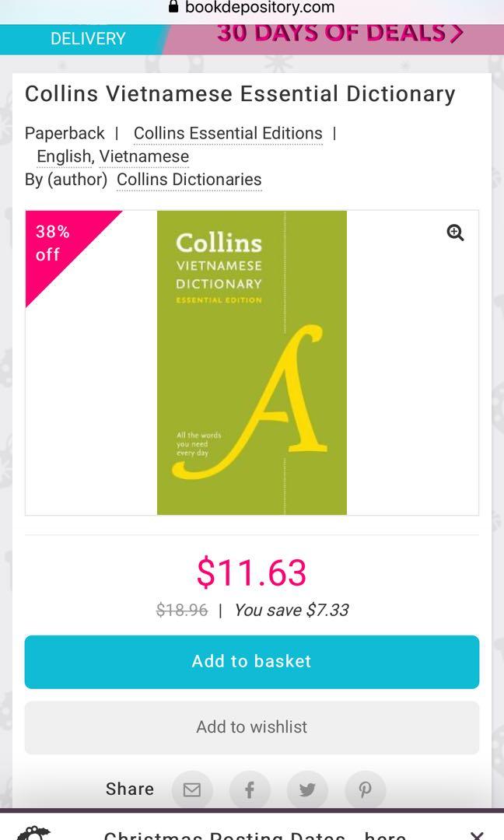This screenshot has height=840, width=504.
Task: Open author page for Collins Dictionaries
Action: coord(189,179)
